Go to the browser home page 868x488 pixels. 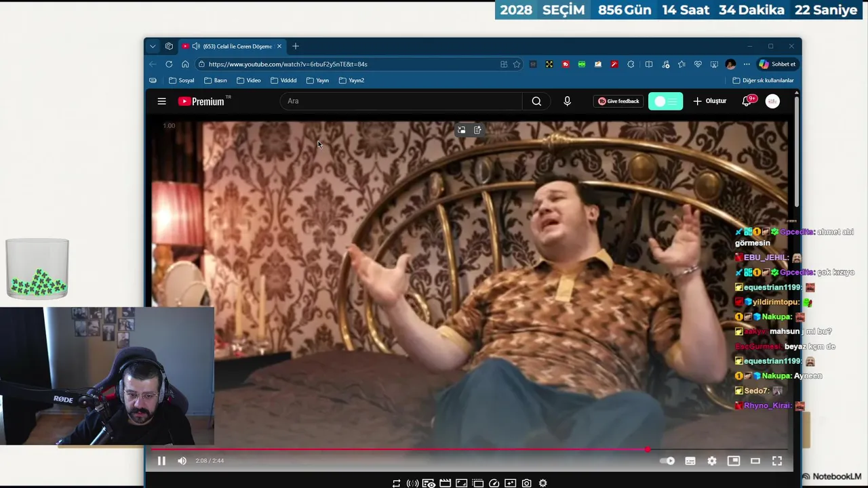click(185, 64)
